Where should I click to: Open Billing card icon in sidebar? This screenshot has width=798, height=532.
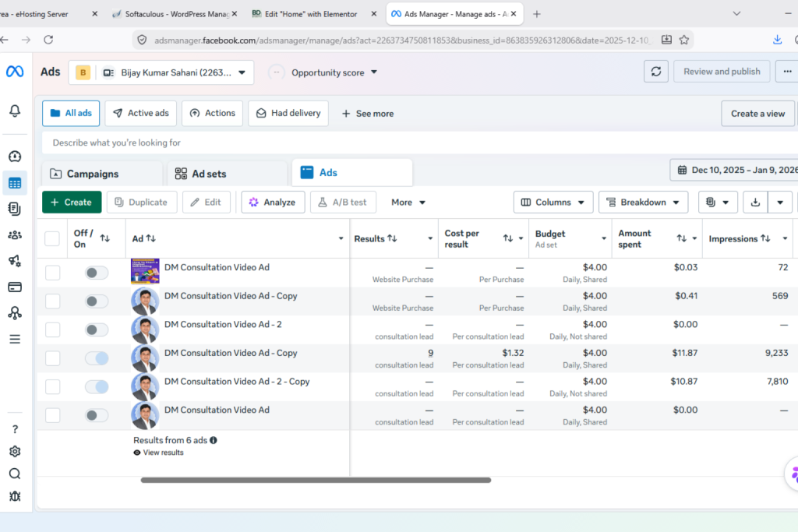(15, 287)
